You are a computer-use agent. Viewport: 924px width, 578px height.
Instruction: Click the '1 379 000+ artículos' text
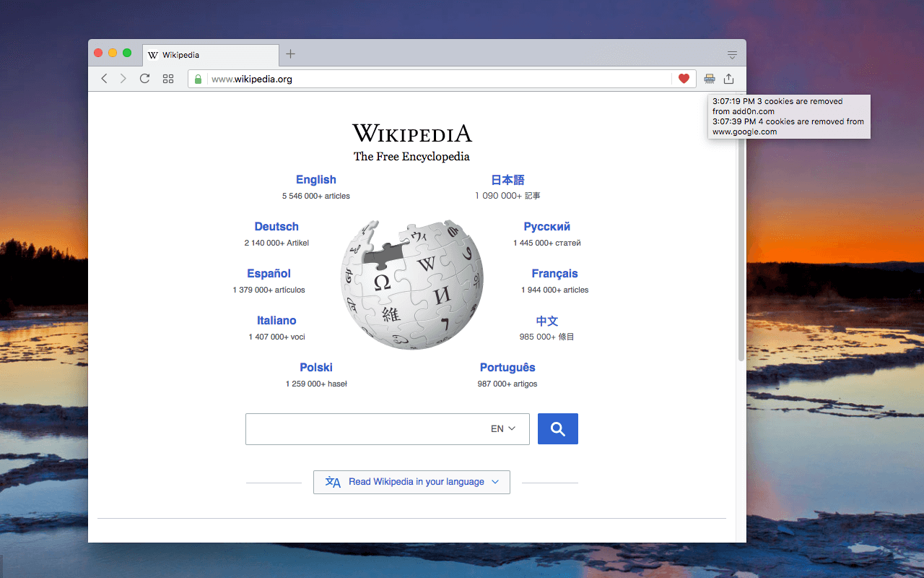pos(269,290)
